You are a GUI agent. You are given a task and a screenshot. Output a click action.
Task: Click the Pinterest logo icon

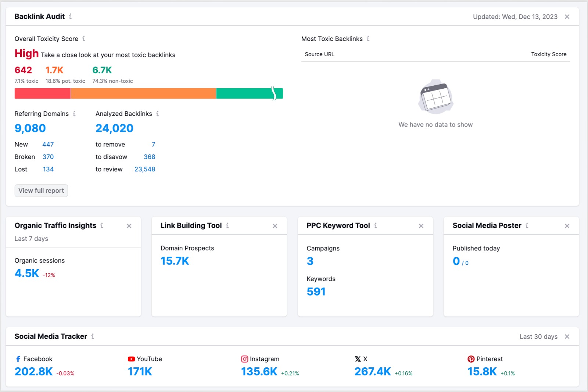(x=471, y=359)
